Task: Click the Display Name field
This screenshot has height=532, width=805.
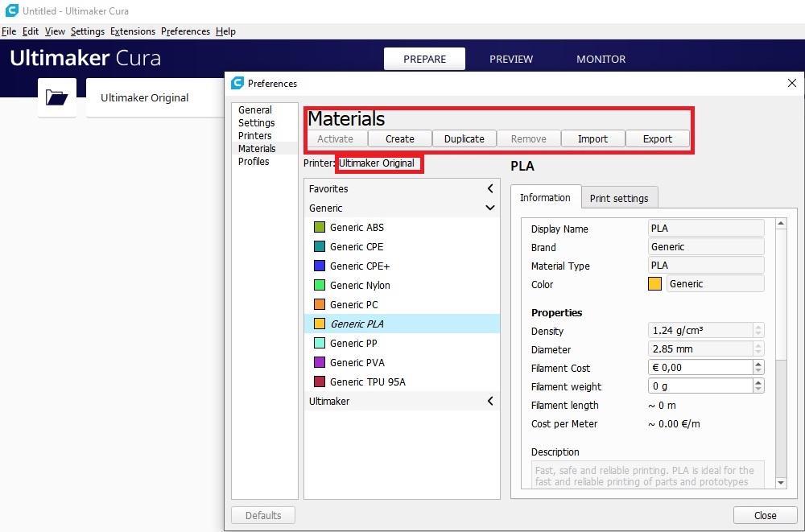Action: [706, 229]
